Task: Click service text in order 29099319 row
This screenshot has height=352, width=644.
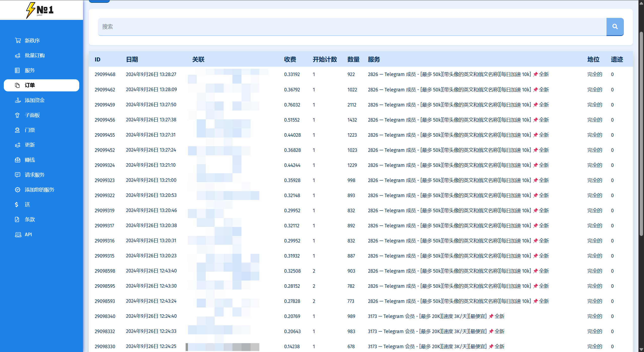Action: pos(458,210)
